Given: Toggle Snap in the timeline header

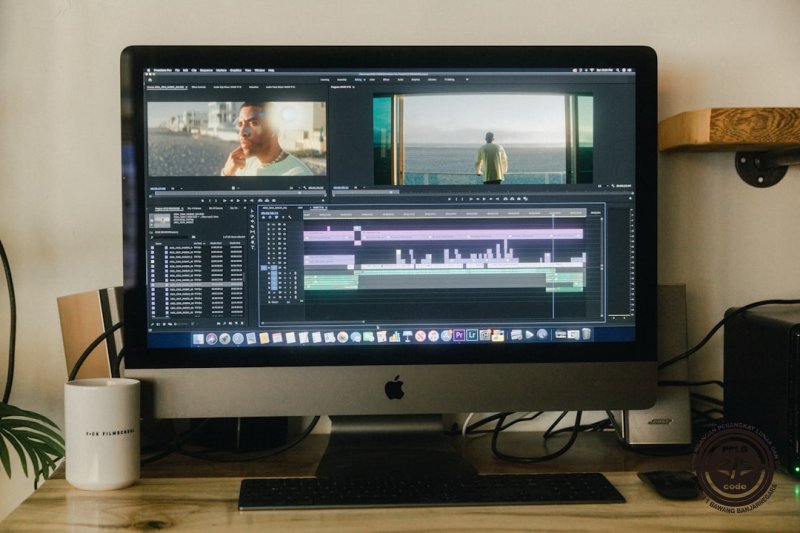Looking at the screenshot, I should 270,217.
